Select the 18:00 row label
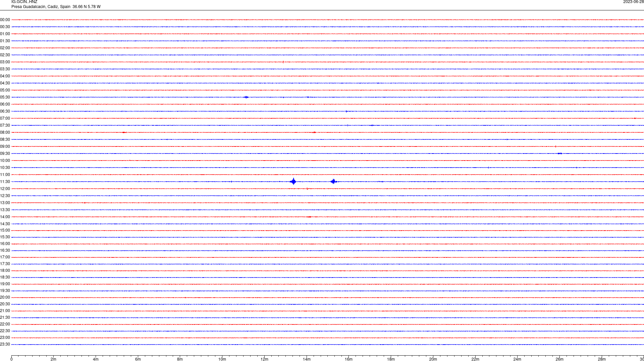Image resolution: width=644 pixels, height=362 pixels. tap(5, 270)
